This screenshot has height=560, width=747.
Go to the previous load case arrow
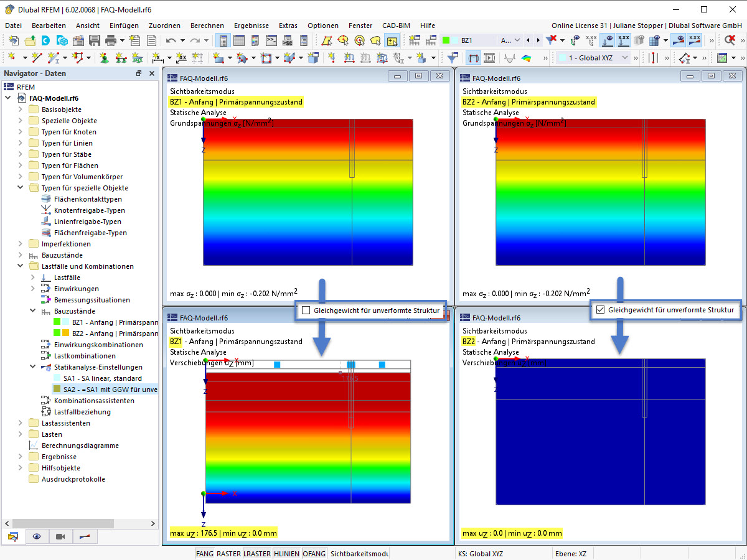point(529,40)
